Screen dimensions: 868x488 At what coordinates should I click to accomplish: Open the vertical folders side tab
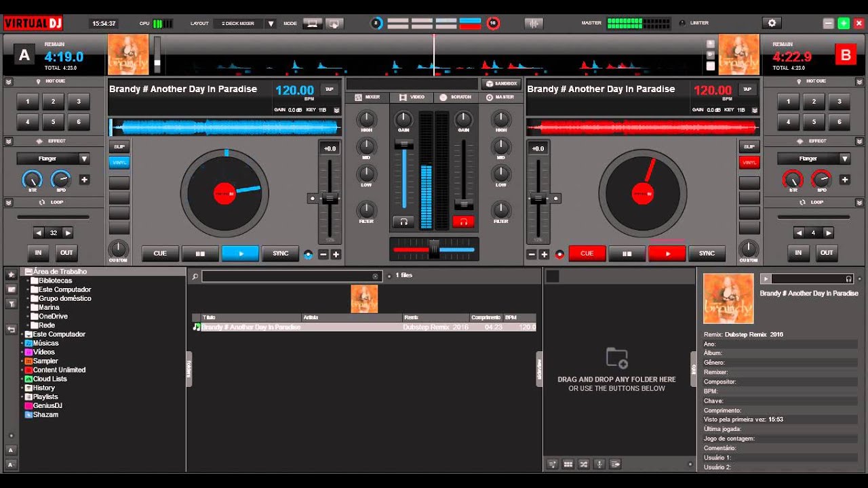point(189,369)
